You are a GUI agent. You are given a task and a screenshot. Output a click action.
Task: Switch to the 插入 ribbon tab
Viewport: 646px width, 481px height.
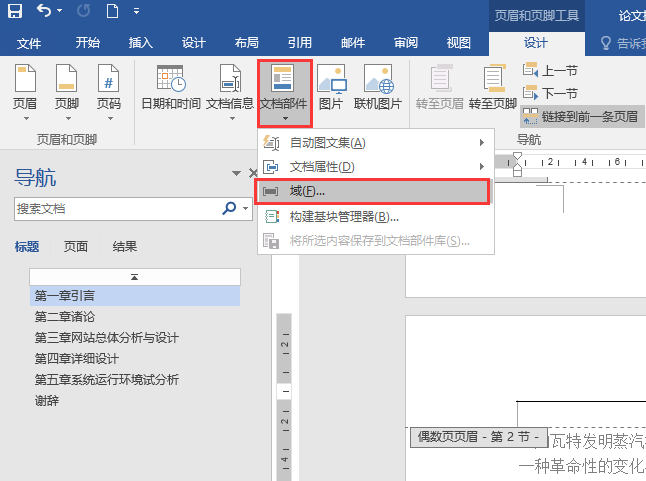click(x=141, y=43)
